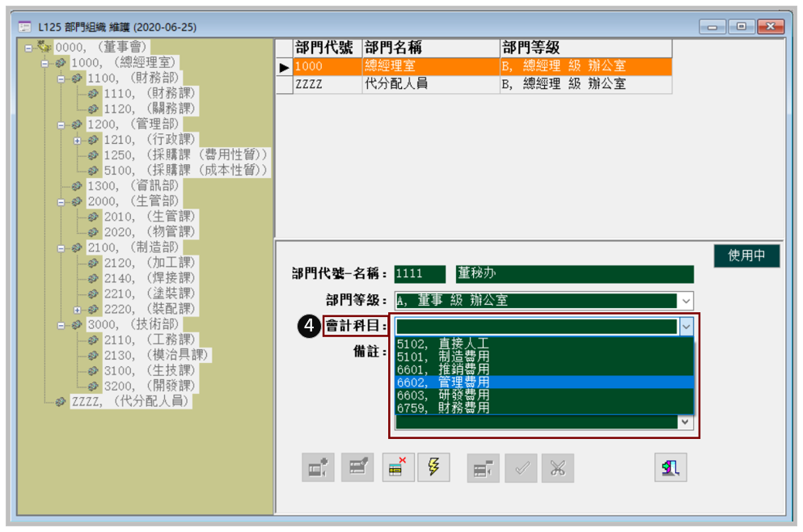Click the gear icon of node 2010 生管課

click(x=93, y=217)
